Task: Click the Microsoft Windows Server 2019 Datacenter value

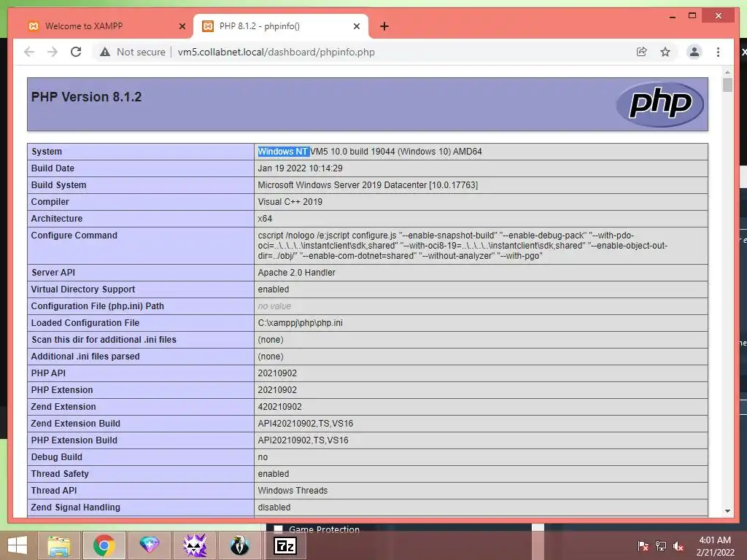Action: (x=368, y=184)
